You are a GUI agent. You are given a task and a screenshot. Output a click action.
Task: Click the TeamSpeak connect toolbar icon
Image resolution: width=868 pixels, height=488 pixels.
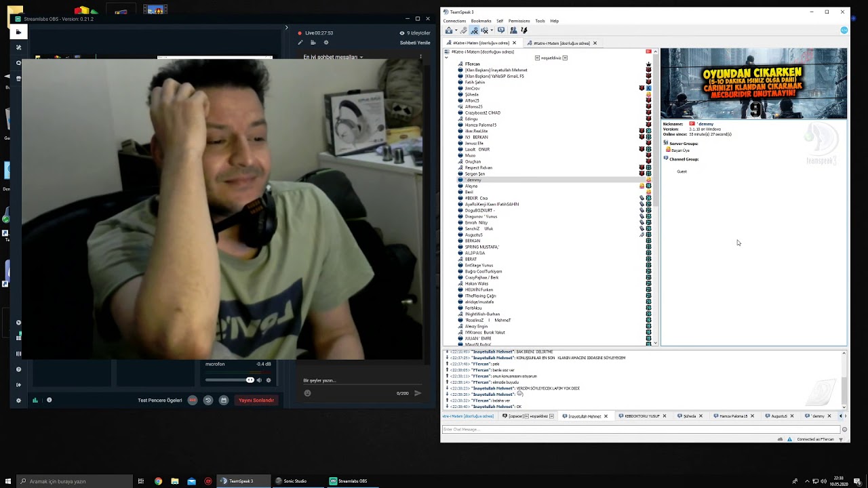point(448,30)
